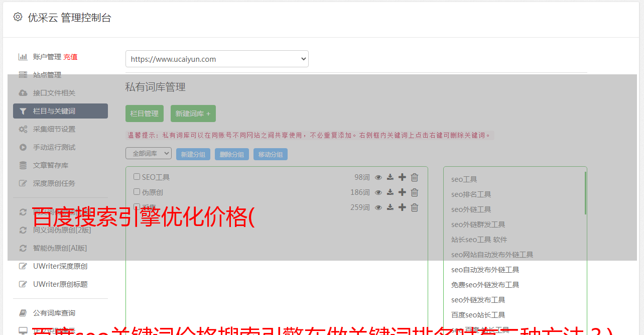Click the plus icon in the 259词 row
Viewport: 644px width, 335px height.
402,207
